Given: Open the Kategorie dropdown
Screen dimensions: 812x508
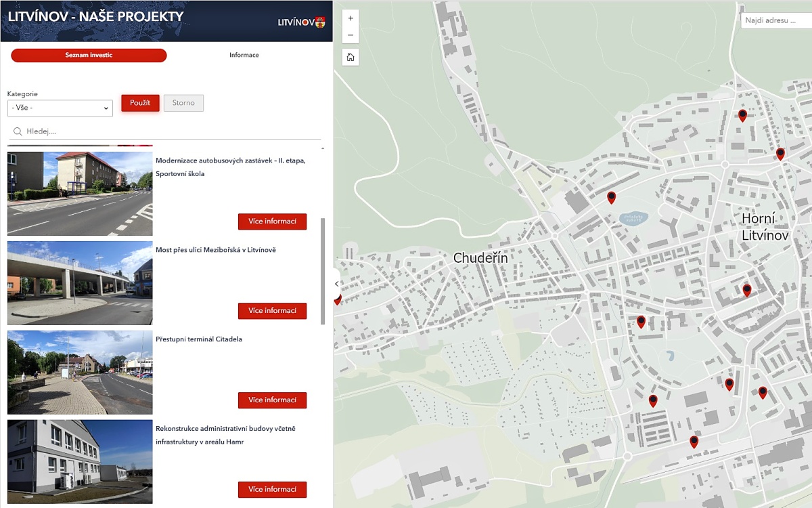Looking at the screenshot, I should 60,108.
